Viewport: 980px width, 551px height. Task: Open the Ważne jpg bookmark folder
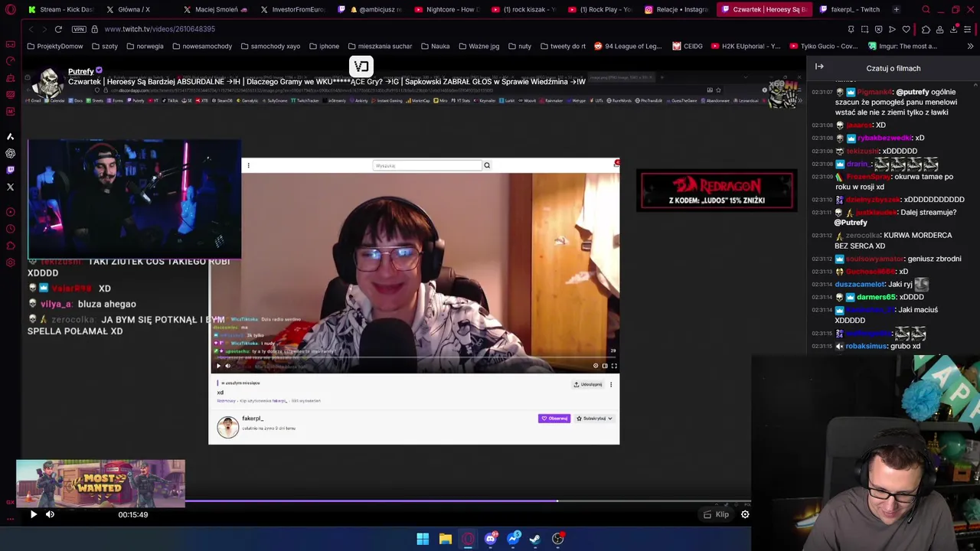coord(479,46)
